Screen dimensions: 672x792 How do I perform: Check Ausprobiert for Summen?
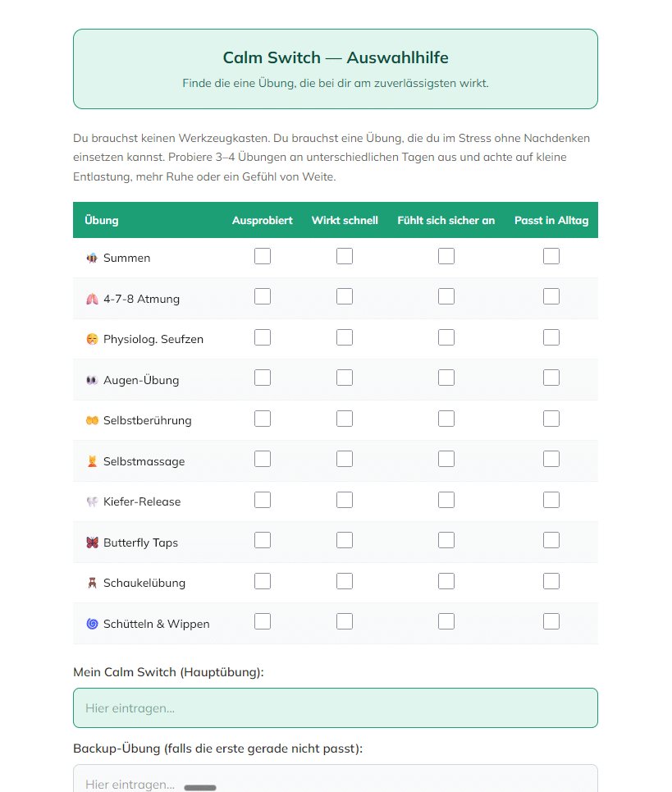click(263, 256)
